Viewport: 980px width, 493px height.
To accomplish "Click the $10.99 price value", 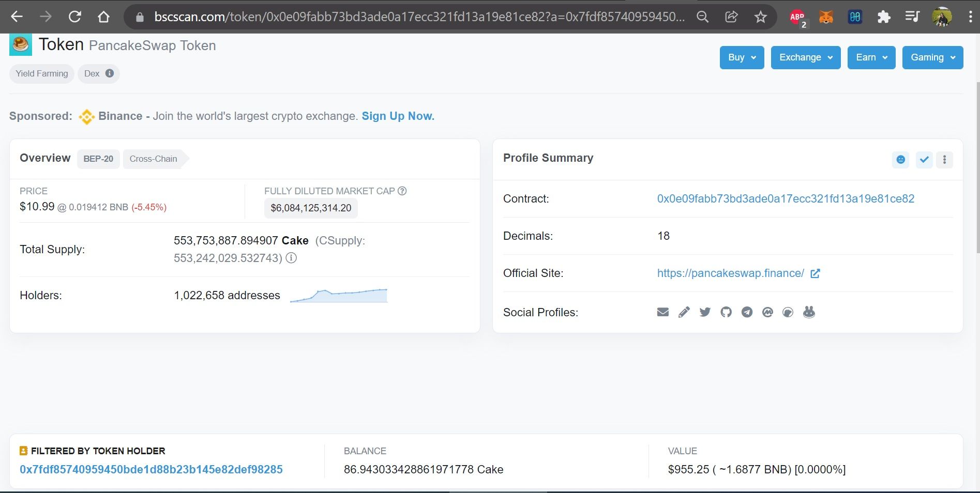I will tap(37, 207).
